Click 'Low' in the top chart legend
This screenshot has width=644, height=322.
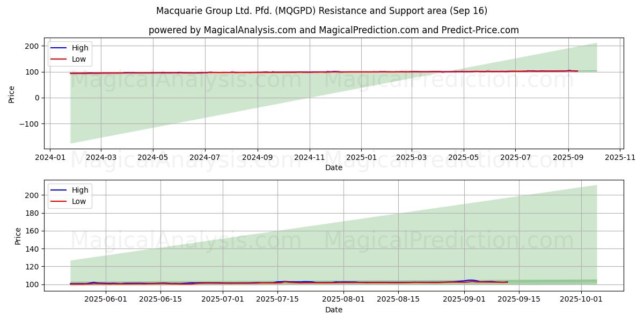pos(79,59)
